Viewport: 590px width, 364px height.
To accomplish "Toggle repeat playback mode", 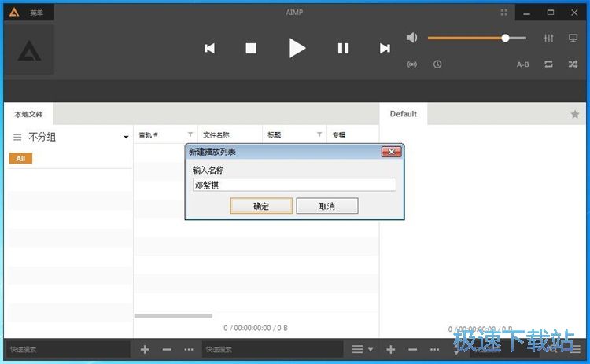I will click(548, 64).
